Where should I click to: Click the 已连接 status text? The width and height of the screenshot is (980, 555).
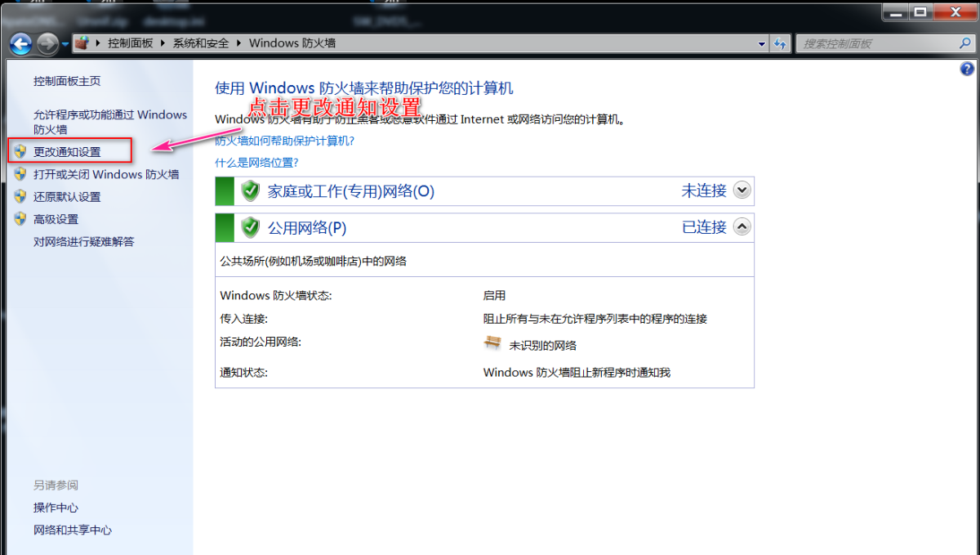tap(704, 226)
